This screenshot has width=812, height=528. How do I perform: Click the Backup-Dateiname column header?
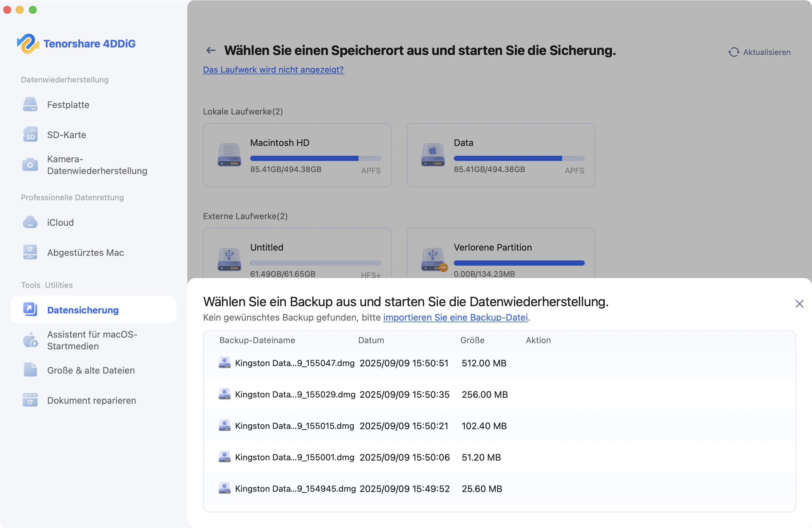[257, 340]
